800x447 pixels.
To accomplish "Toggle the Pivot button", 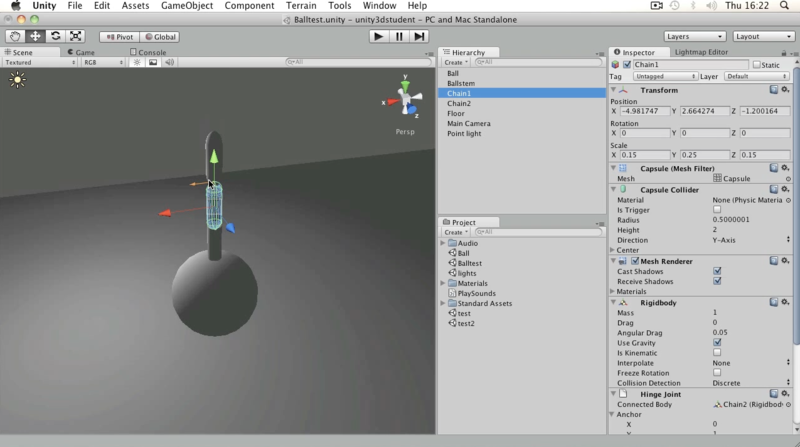I will coord(119,37).
